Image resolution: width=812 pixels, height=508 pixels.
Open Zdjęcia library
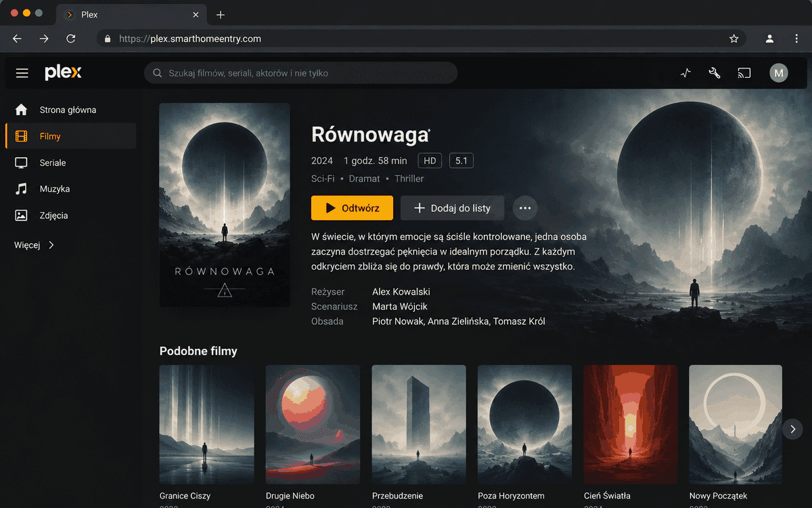(x=70, y=215)
